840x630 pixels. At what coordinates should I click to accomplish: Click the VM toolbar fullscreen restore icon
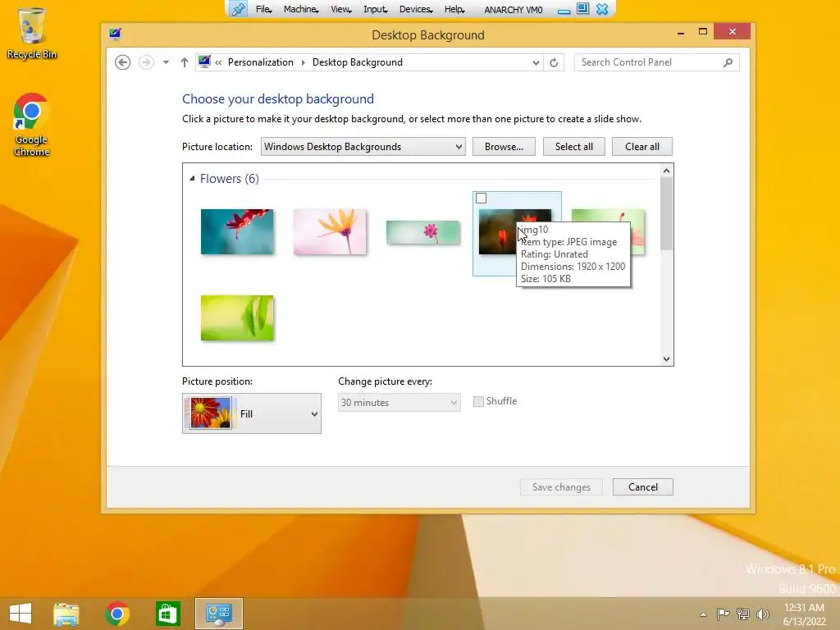(x=583, y=9)
